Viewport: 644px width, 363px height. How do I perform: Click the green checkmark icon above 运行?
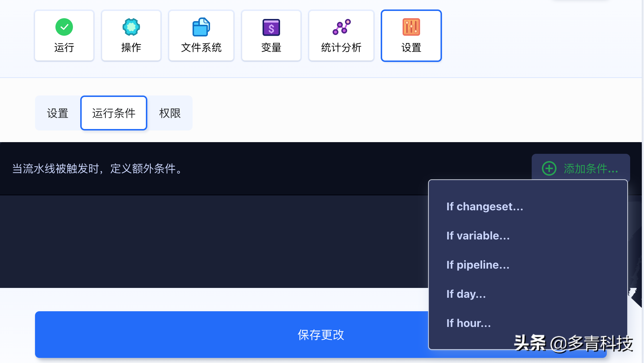64,27
